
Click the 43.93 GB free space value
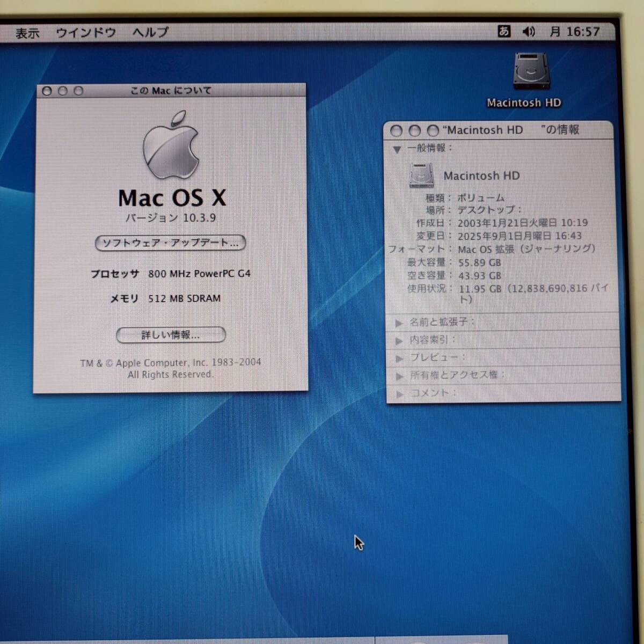(x=480, y=276)
